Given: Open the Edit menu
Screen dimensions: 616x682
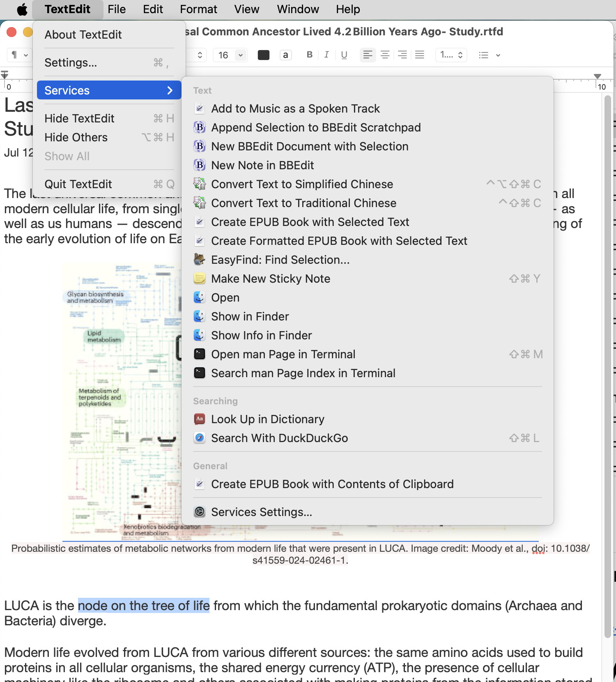Looking at the screenshot, I should tap(153, 9).
